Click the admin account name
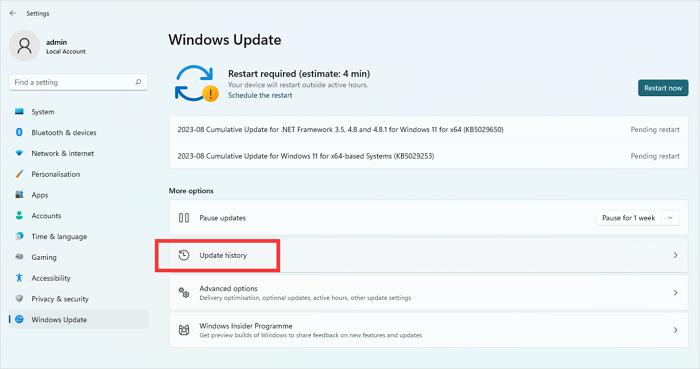The image size is (700, 369). tap(56, 42)
